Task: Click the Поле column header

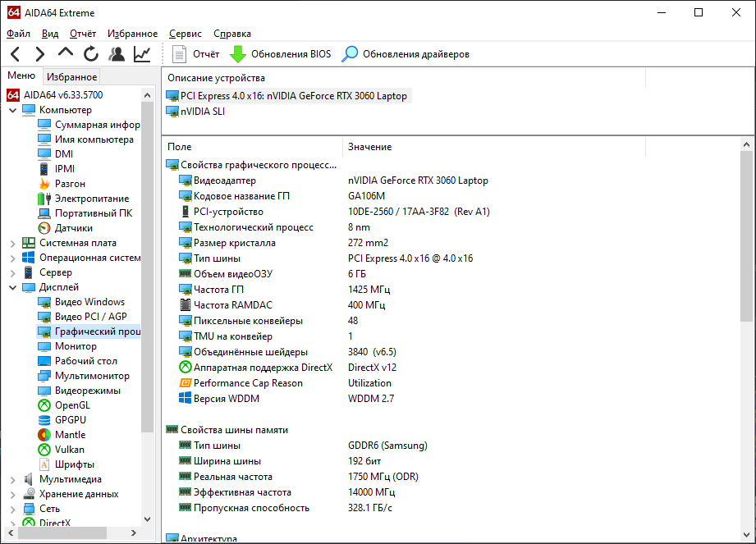Action: 180,147
